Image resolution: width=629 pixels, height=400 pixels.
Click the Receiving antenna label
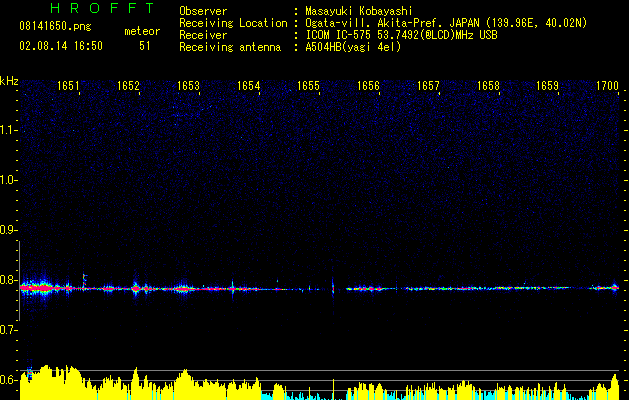tap(230, 47)
